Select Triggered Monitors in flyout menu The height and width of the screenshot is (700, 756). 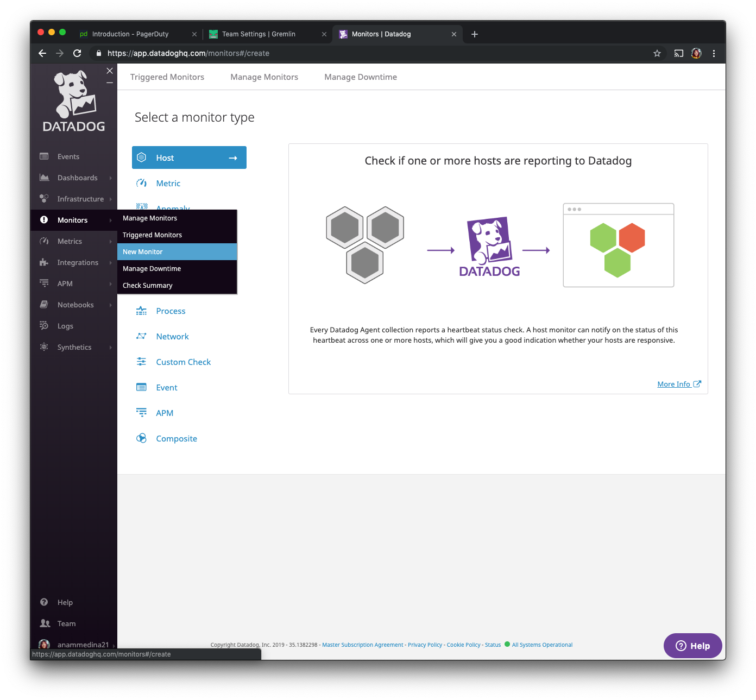click(177, 235)
